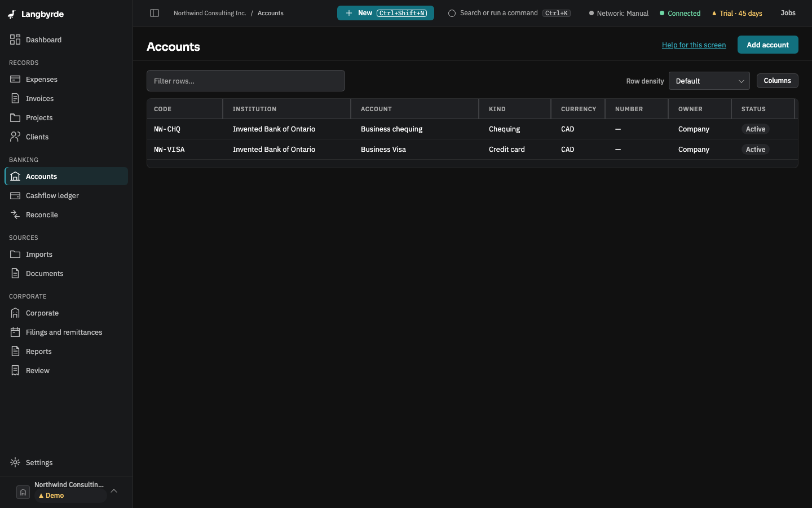This screenshot has width=812, height=508.
Task: Sort by the Kind column header
Action: tap(515, 109)
